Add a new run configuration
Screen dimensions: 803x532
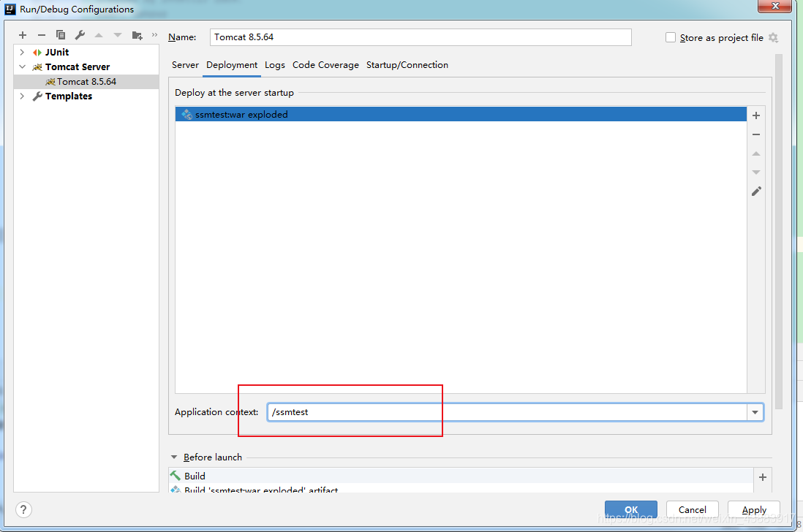pos(23,35)
